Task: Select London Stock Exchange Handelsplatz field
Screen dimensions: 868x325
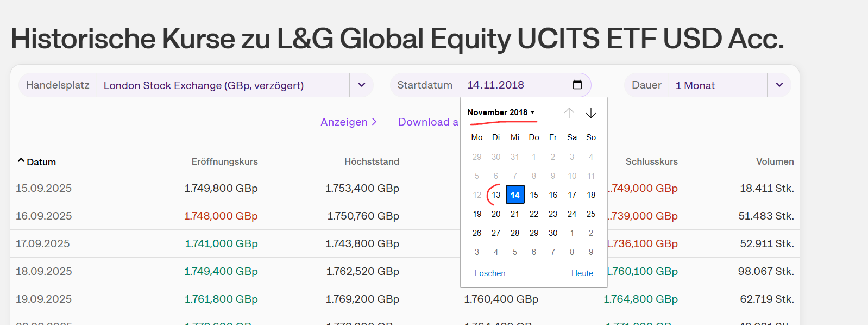Action: coord(204,85)
